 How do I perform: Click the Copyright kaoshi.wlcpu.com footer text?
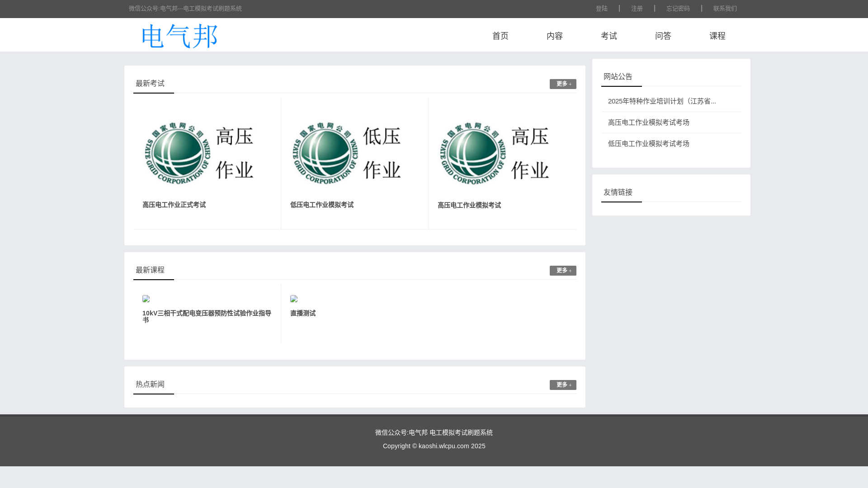coord(434,446)
